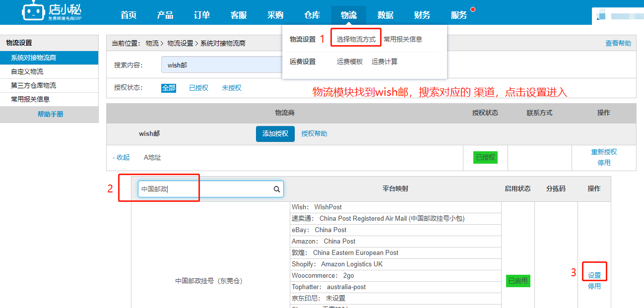Click the green 已启用 status badge

tap(517, 281)
